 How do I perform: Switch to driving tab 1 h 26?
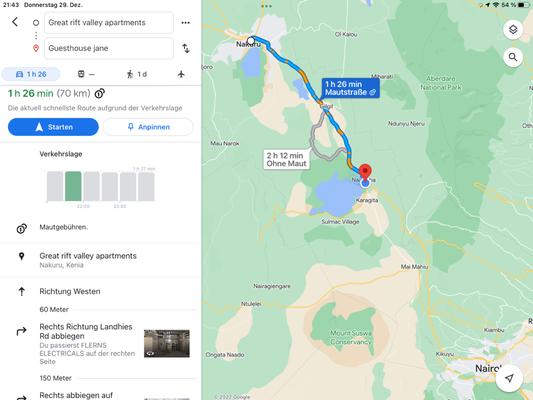point(31,74)
